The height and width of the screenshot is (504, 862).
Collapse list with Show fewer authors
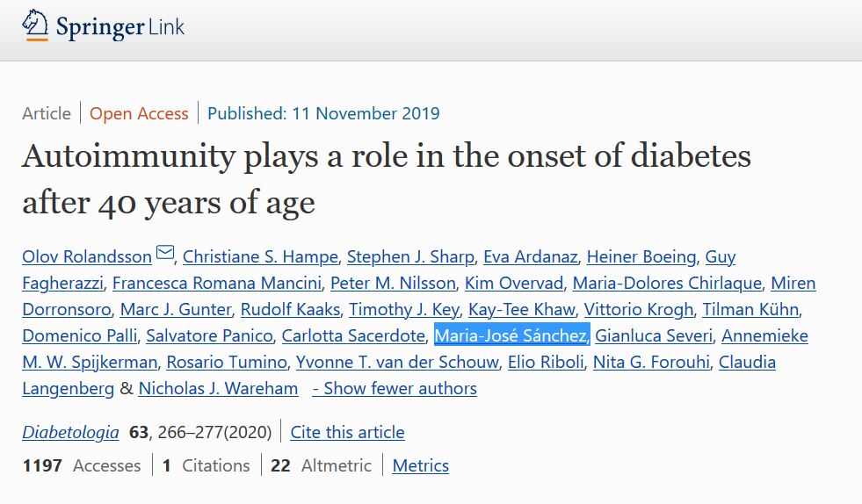coord(395,389)
